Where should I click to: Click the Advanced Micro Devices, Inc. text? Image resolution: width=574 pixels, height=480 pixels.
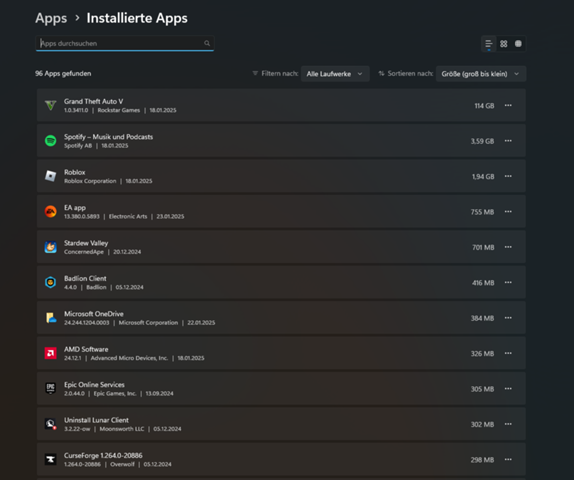tap(129, 358)
